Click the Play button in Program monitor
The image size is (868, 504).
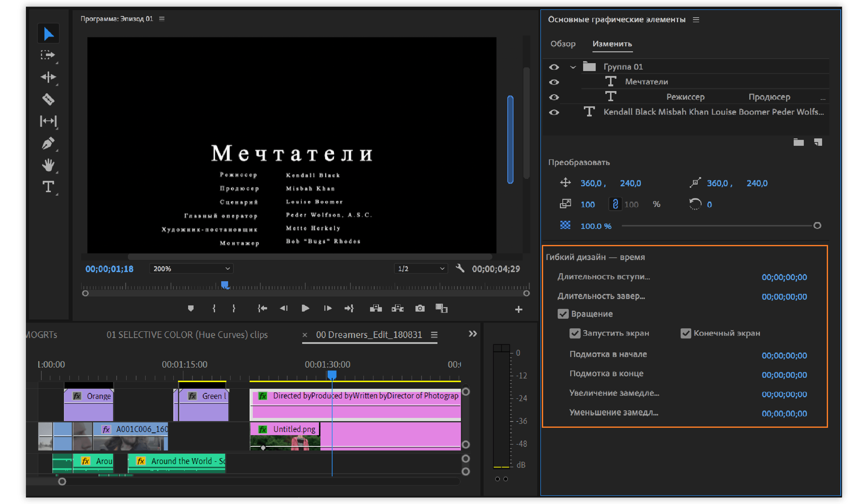pos(305,308)
